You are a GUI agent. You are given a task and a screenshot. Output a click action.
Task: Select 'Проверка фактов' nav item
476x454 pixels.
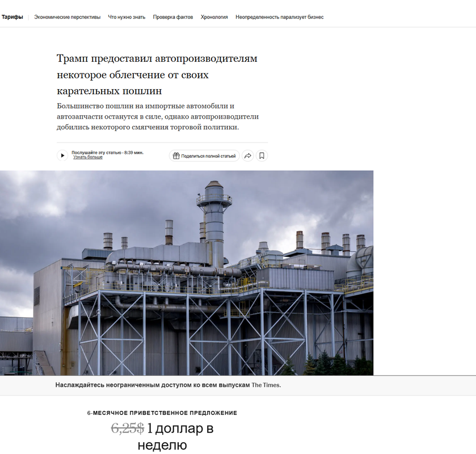click(x=172, y=17)
